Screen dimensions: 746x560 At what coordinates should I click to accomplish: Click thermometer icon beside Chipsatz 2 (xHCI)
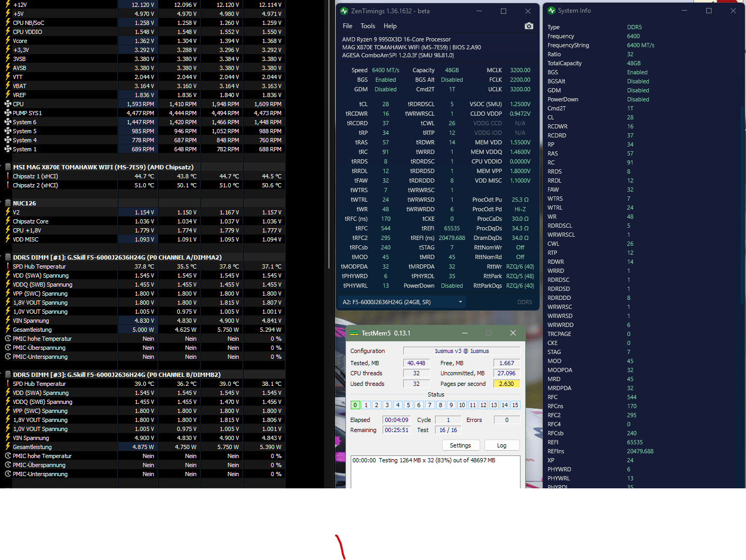tap(8, 185)
